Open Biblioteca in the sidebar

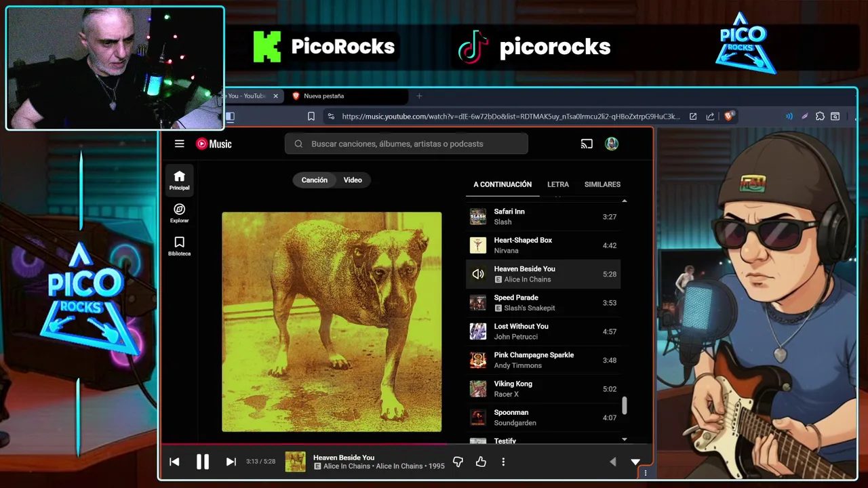click(179, 246)
